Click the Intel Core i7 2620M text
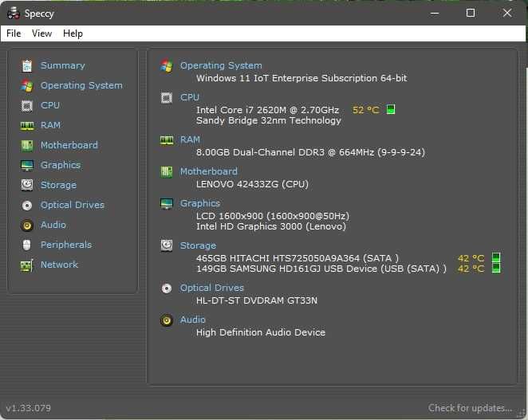528x420 pixels. pos(267,110)
